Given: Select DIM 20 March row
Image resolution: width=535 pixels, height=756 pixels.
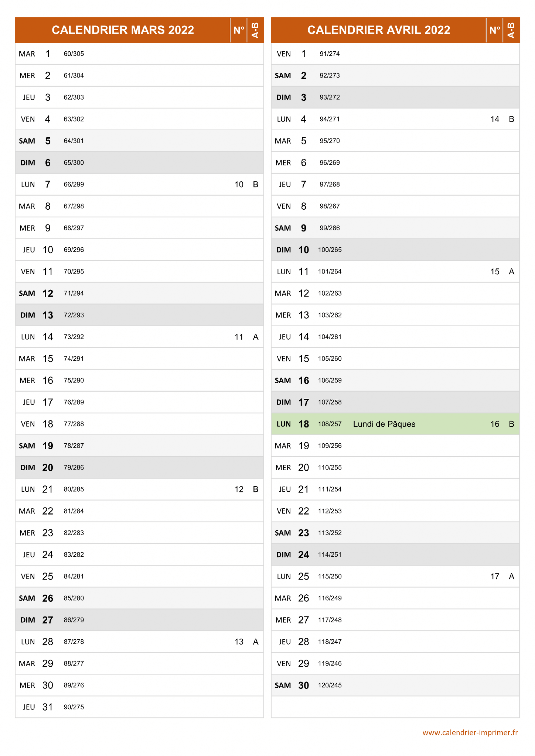Looking at the screenshot, I should (139, 468).
